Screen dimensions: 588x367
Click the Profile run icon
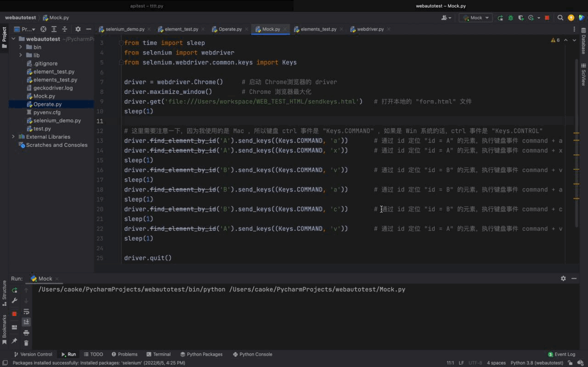531,18
